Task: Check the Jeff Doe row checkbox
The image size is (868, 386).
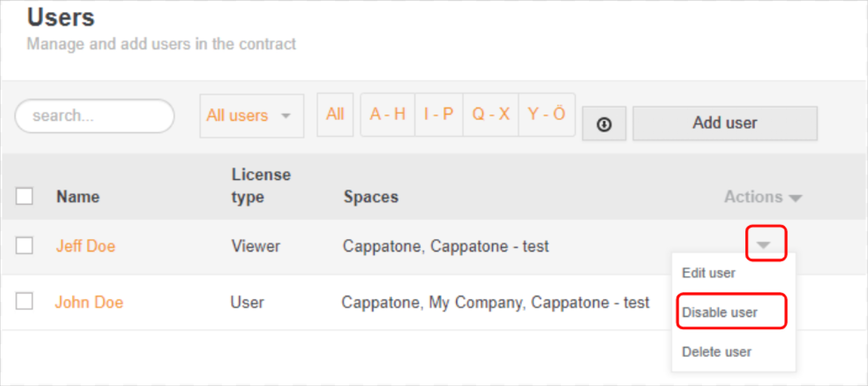Action: coord(24,246)
